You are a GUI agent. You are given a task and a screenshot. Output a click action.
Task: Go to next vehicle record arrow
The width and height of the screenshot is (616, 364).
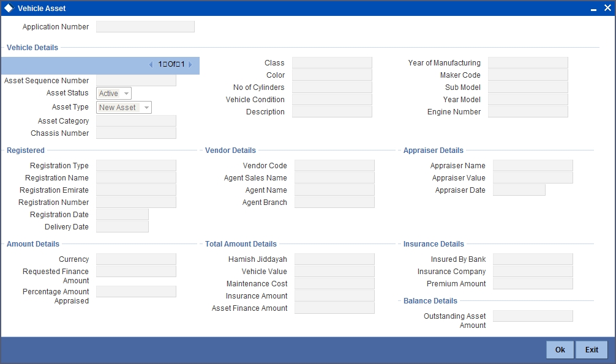pos(190,64)
